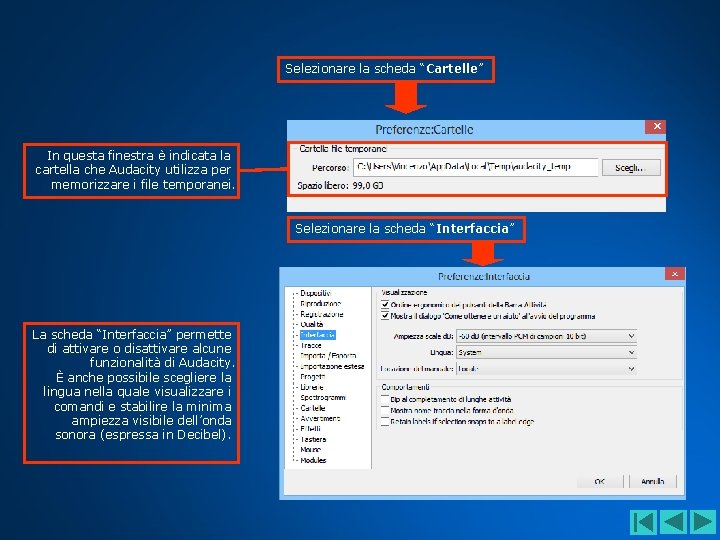Screen dimensions: 720x540
Task: Select Importazione estesa in preferences tree
Action: tap(332, 366)
